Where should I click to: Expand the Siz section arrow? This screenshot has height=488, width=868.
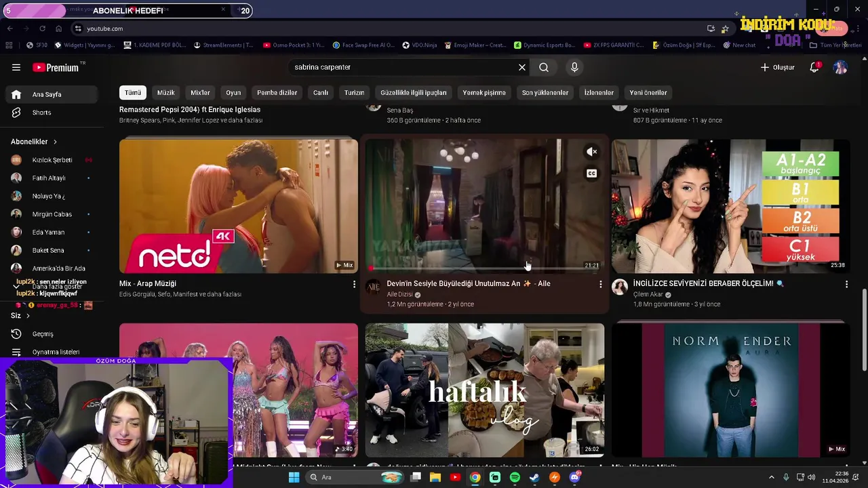(28, 316)
